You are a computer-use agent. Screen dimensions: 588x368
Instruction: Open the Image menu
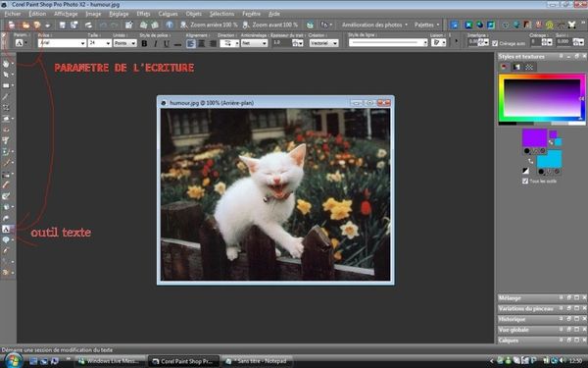click(x=93, y=14)
